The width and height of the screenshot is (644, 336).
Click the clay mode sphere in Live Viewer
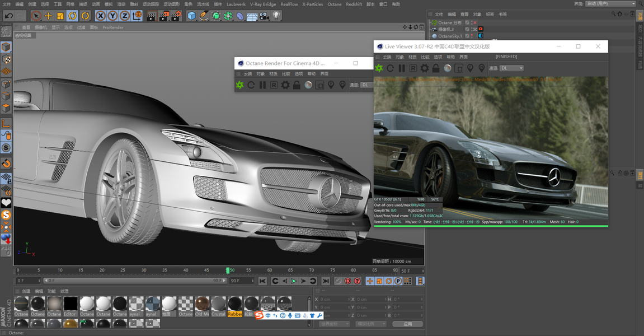447,68
